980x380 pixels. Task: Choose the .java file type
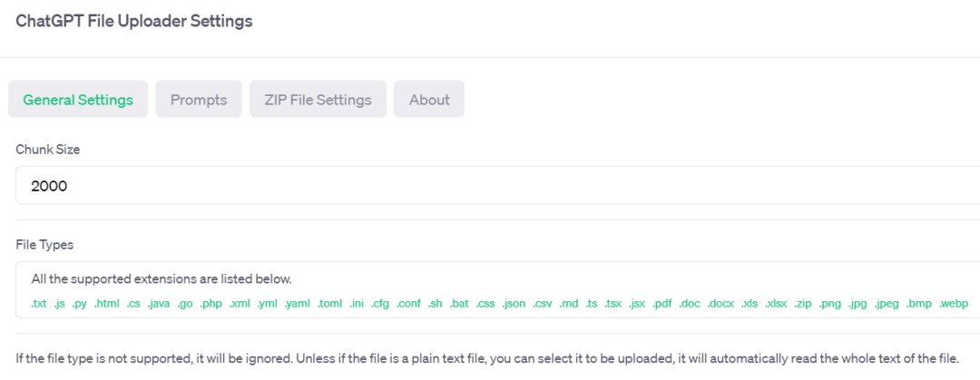tap(159, 304)
